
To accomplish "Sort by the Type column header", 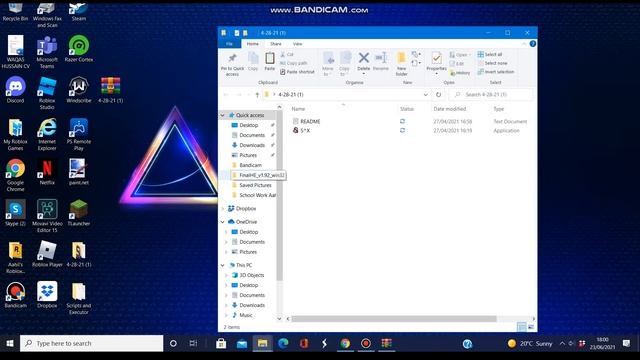I will 498,109.
